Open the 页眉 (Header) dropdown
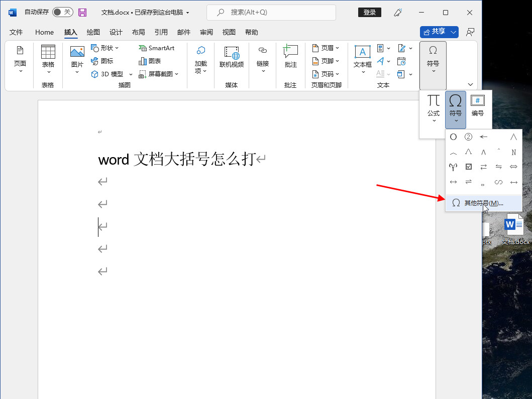Image resolution: width=532 pixels, height=399 pixels. (326, 48)
